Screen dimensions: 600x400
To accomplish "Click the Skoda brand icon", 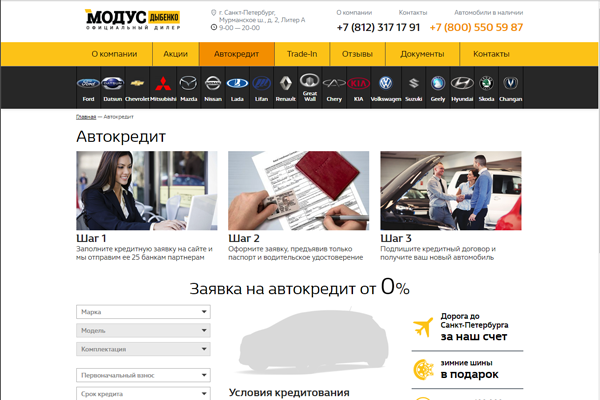I will coord(486,85).
